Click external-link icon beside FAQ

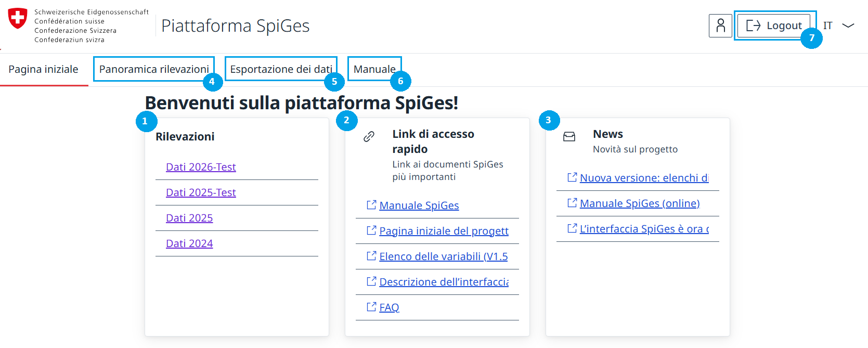point(371,307)
